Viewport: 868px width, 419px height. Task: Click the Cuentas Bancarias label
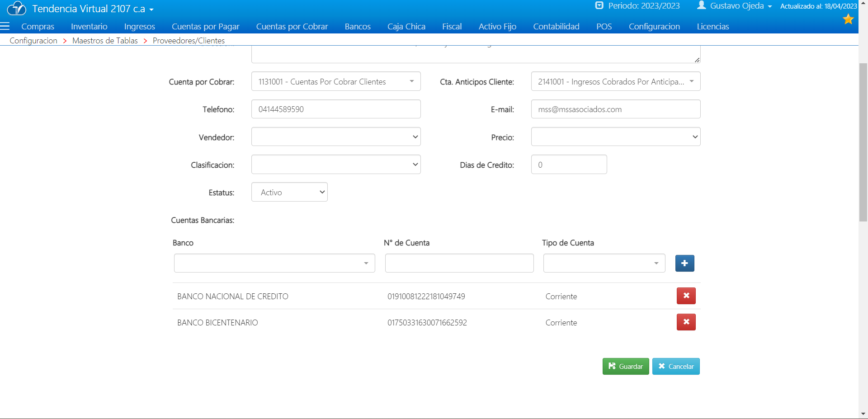203,220
